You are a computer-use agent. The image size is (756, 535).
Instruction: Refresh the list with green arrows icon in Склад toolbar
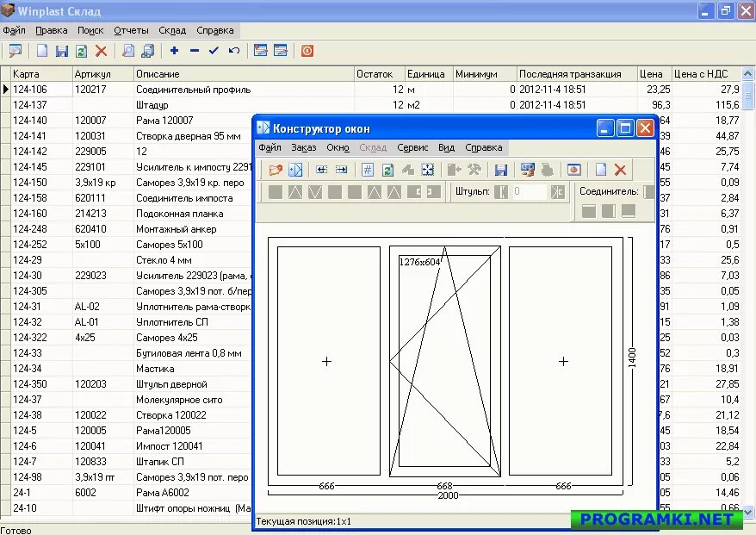click(x=81, y=51)
